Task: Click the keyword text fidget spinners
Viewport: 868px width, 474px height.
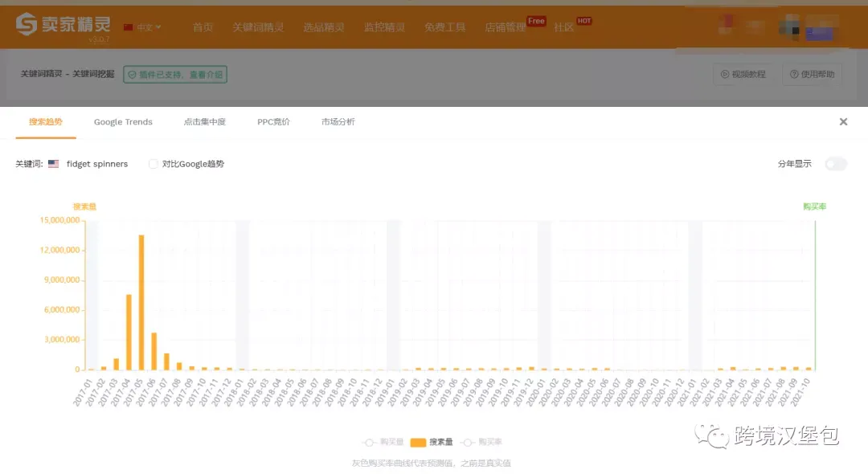Action: click(97, 164)
